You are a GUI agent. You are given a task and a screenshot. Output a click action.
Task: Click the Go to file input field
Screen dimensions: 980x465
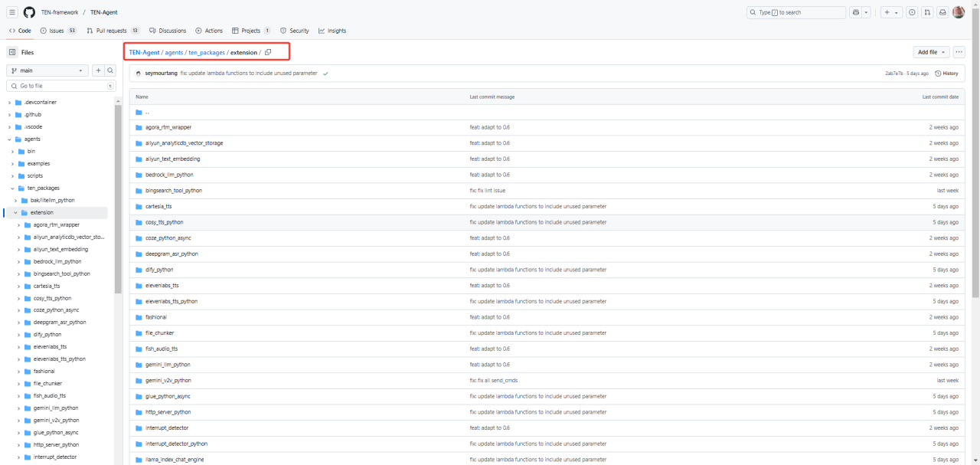click(x=60, y=86)
